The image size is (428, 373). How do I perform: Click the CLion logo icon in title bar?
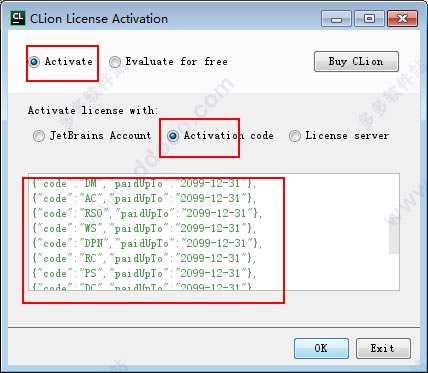pos(18,18)
